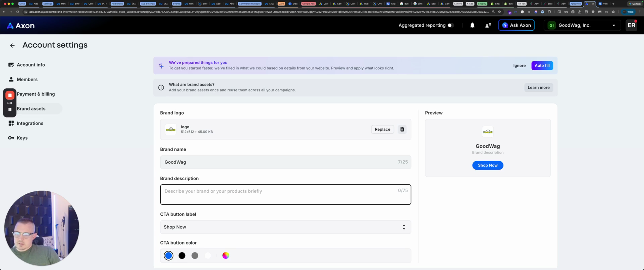Viewport: 644px width, 270px height.
Task: Switch to the Google Ads tab group
Action: pos(308,4)
